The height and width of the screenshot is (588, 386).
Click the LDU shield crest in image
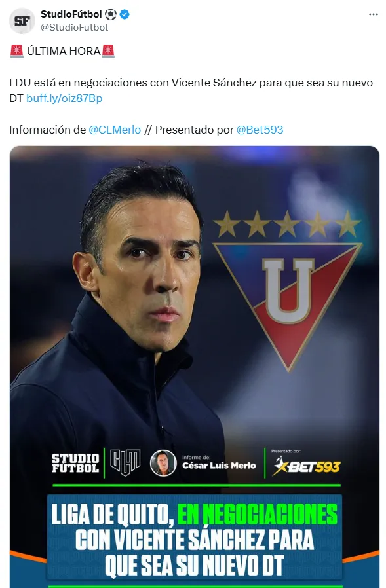[288, 305]
